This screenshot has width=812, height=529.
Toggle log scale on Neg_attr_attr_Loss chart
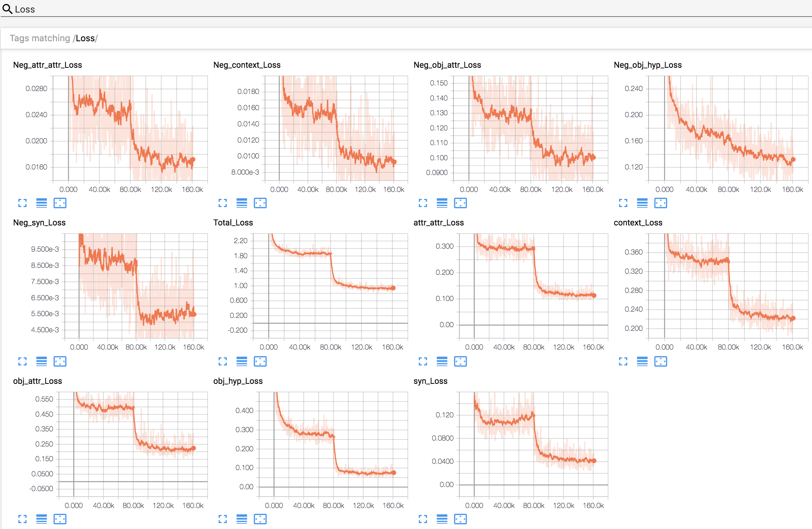42,203
